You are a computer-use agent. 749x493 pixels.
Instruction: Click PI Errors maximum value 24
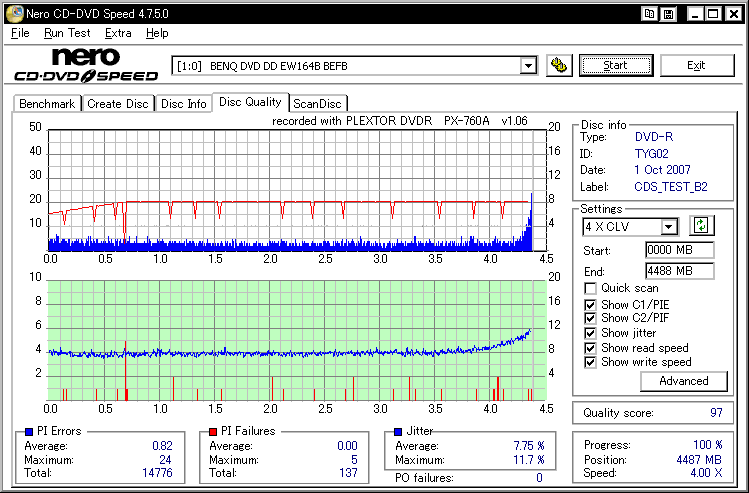pyautogui.click(x=165, y=460)
